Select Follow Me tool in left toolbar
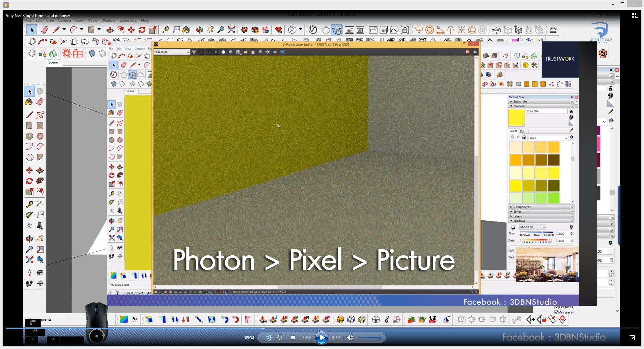644x349 pixels. [40, 181]
